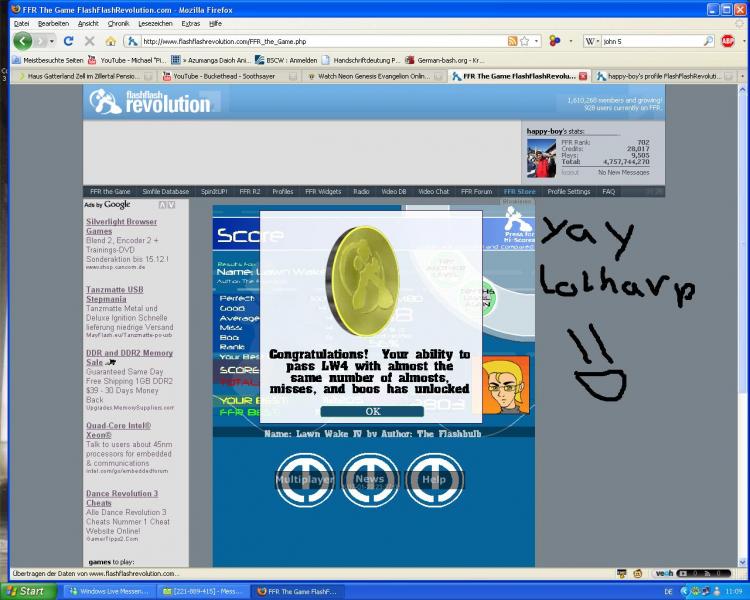The height and width of the screenshot is (600, 750).
Task: Open Handschriftdeutung bookmark
Action: point(361,60)
